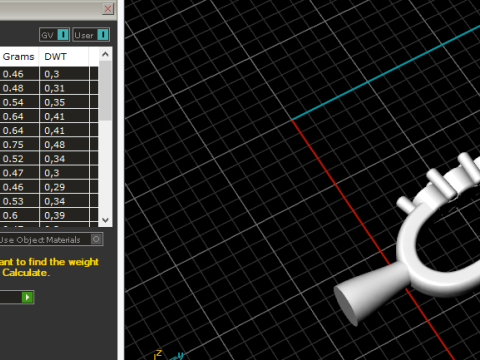Viewport: 480px width, 360px height.
Task: Select the 0.52 Grams cell
Action: tap(19, 159)
